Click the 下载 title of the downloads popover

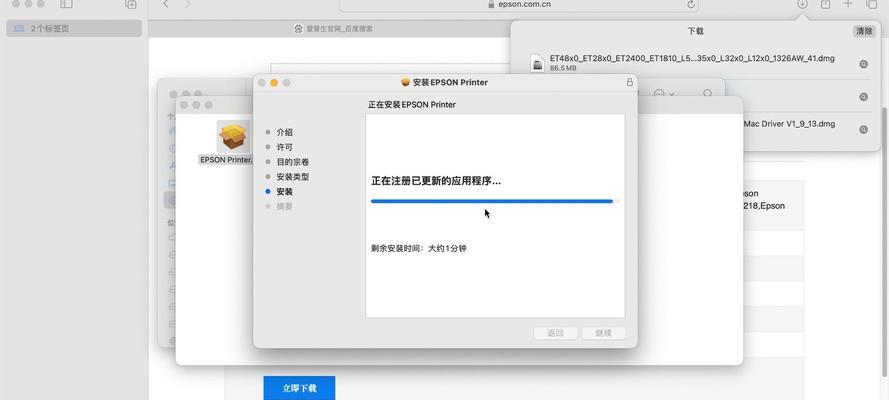tap(696, 32)
